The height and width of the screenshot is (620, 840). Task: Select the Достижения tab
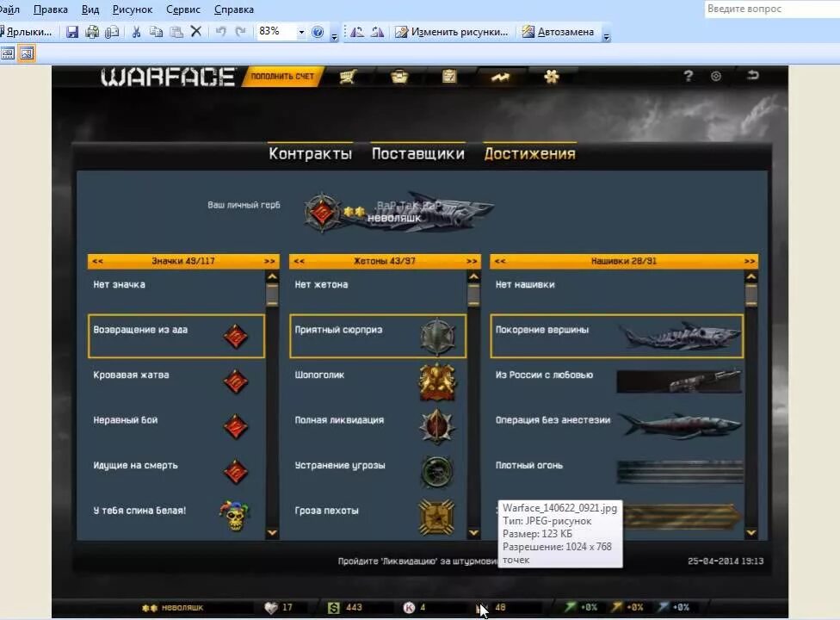click(x=530, y=154)
